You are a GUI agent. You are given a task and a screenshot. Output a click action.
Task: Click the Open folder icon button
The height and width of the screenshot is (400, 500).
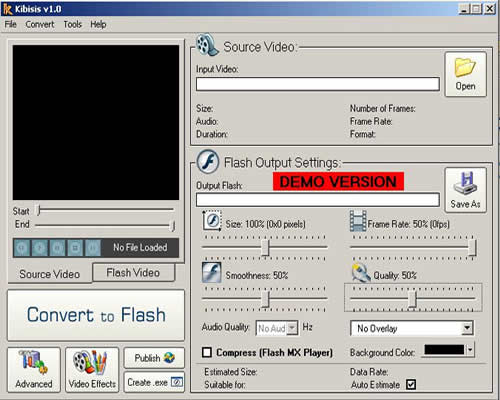[x=466, y=74]
